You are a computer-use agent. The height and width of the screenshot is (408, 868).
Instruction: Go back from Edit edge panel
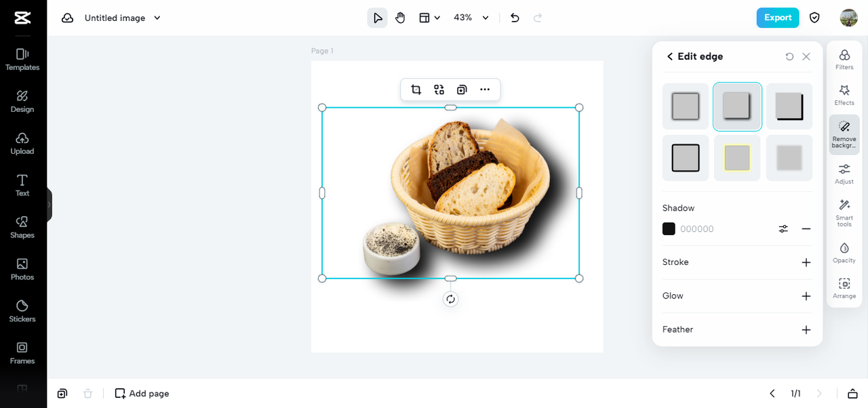670,57
